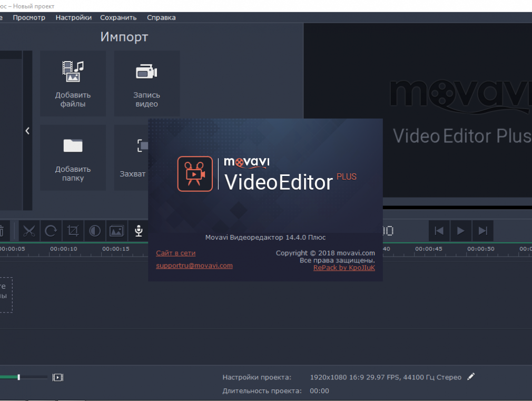Collapse the import panel with left chevron

coord(27,131)
